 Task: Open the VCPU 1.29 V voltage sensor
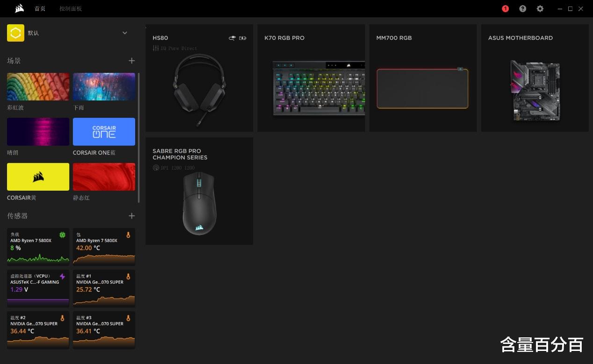(x=38, y=288)
